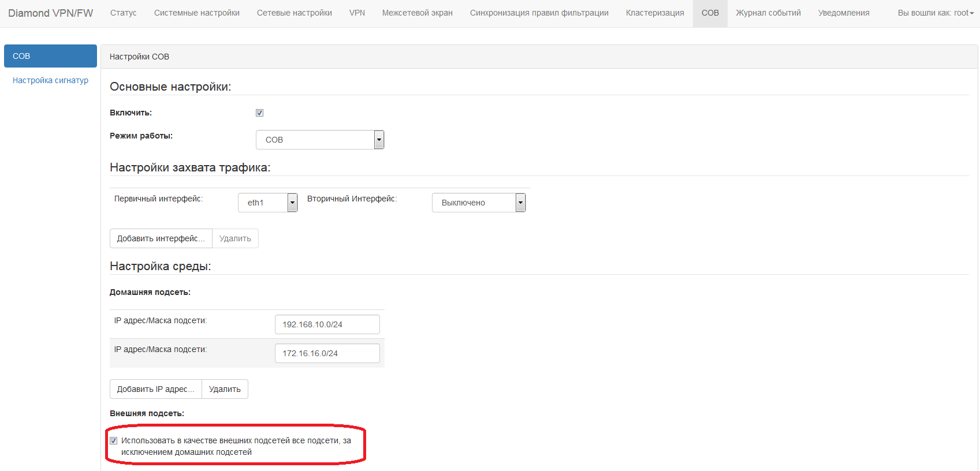Screen dimensions: 980x471
Task: Go to Системные настройки
Action: 196,13
